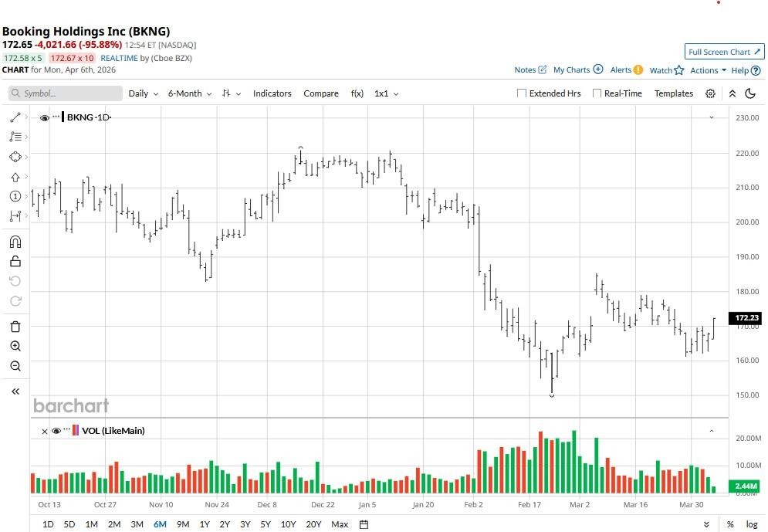The image size is (768, 532).
Task: Select the arrow marker tool
Action: (x=15, y=177)
